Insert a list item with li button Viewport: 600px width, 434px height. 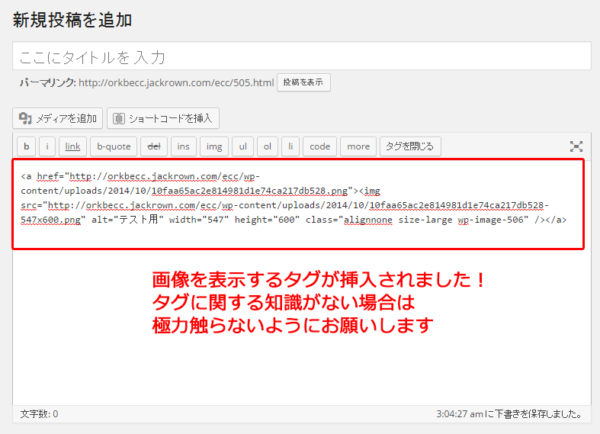point(290,146)
